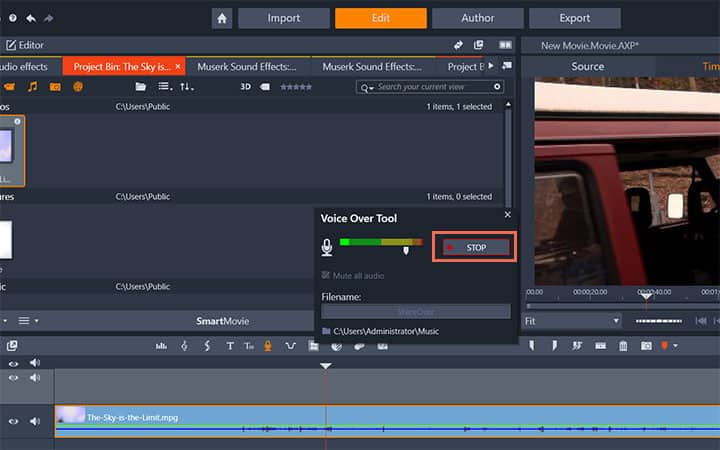Switch to the Edit tab
This screenshot has width=720, height=450.
tap(381, 18)
